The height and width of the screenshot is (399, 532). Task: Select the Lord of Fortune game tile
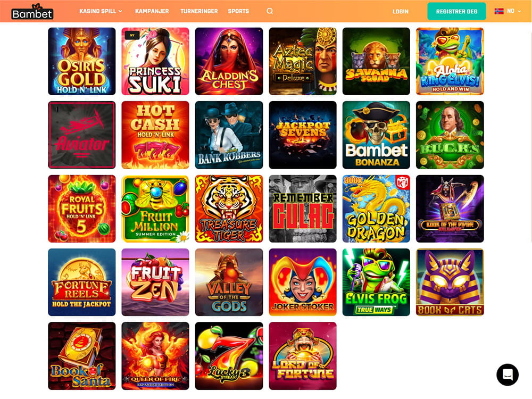(x=303, y=356)
